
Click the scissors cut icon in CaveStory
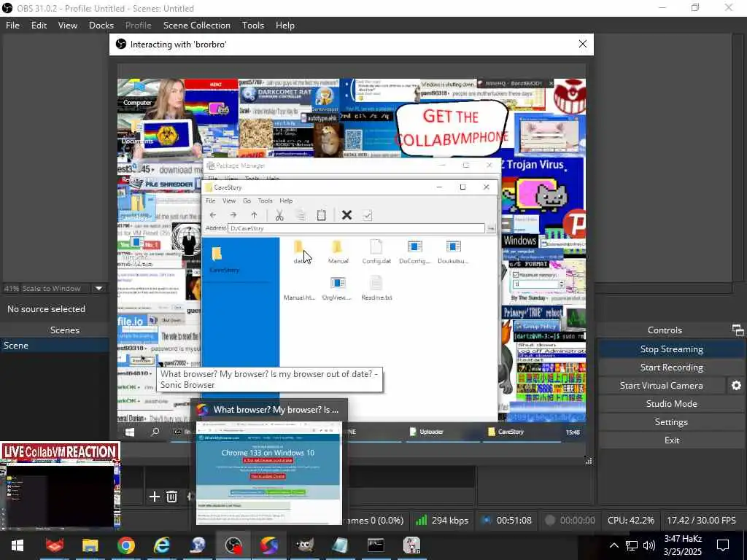click(279, 215)
